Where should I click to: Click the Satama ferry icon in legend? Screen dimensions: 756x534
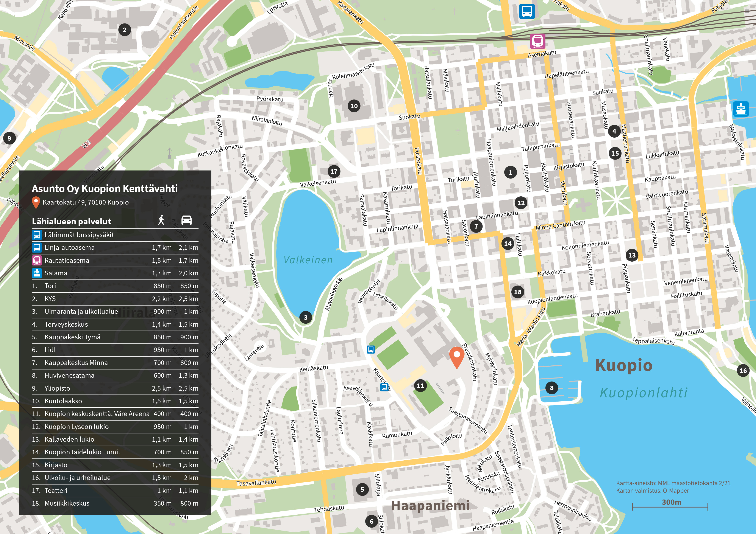click(37, 273)
